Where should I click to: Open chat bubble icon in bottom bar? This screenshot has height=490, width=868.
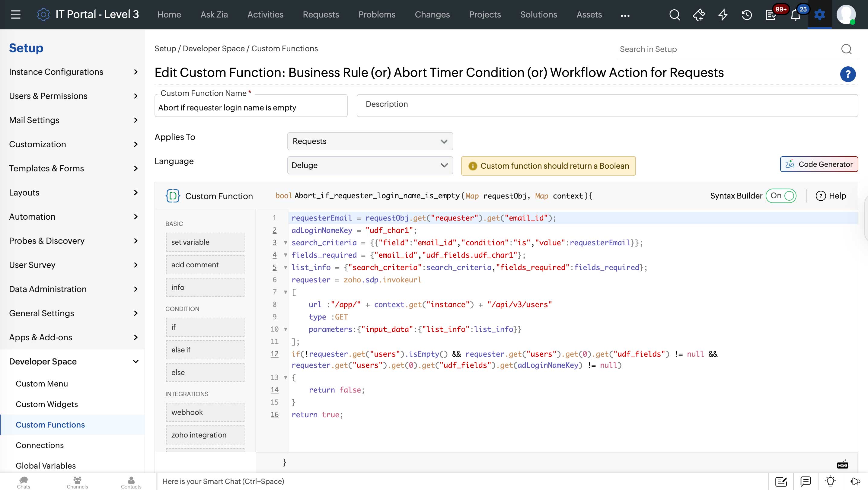(x=806, y=482)
